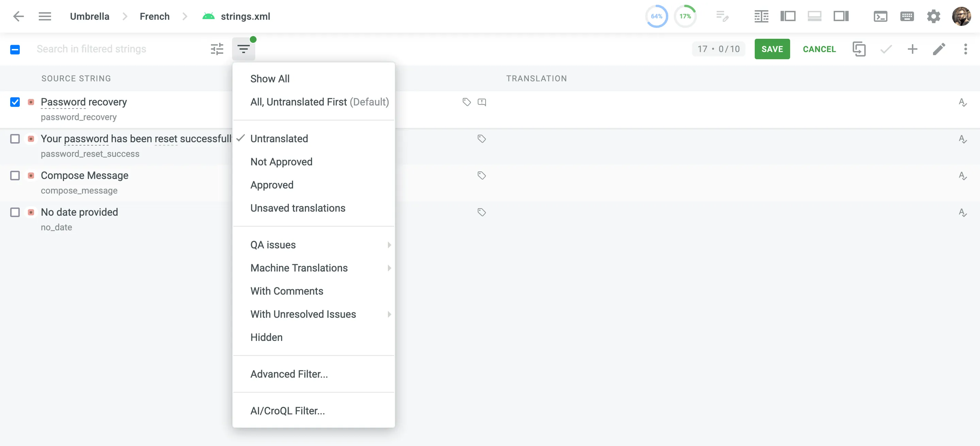Screen dimensions: 980x446
Task: Select Show All from the filter menu
Action: 270,78
